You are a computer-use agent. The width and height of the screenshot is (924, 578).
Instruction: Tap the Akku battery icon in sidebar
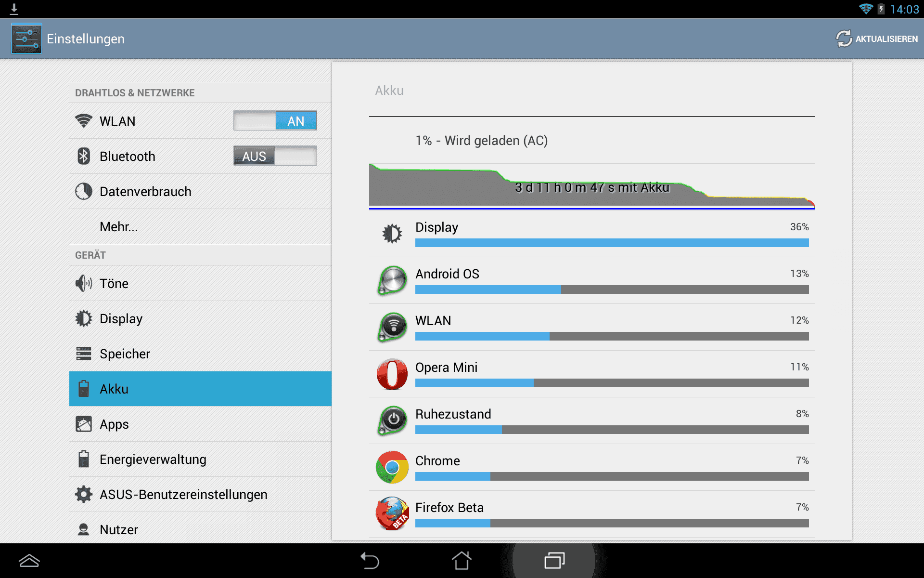tap(84, 389)
